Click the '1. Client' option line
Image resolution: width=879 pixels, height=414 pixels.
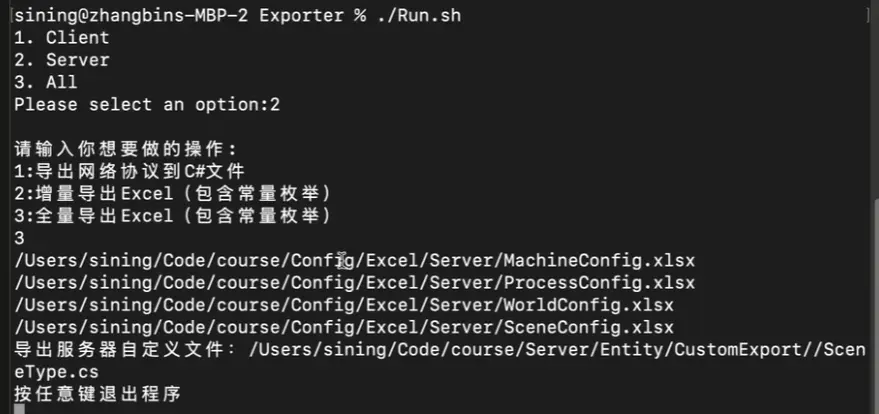pyautogui.click(x=62, y=38)
